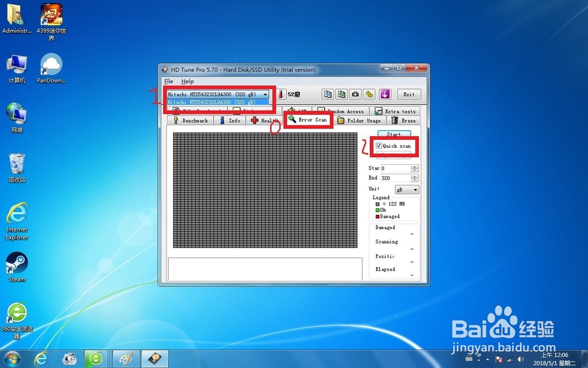Screen dimensions: 588x368
Task: Open the File menu
Action: 169,81
